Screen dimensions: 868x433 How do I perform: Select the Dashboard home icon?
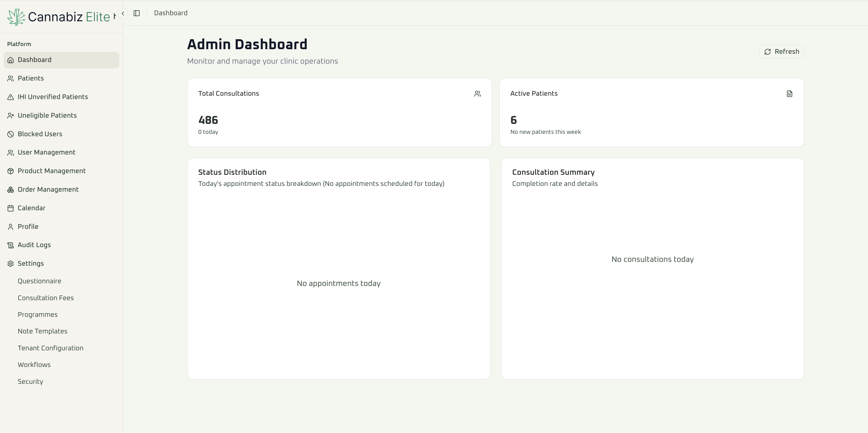(x=10, y=60)
